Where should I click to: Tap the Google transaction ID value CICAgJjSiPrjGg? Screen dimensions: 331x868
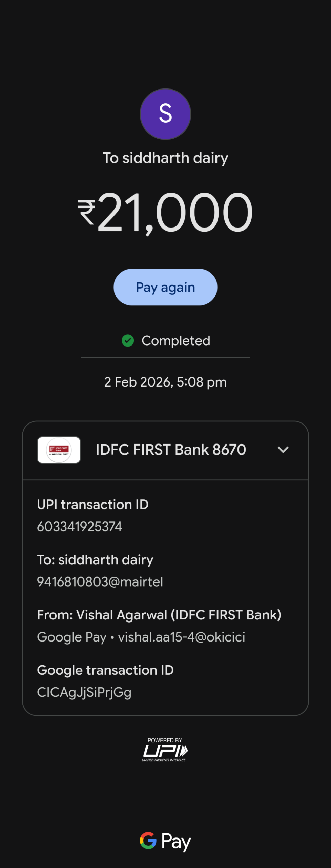84,692
